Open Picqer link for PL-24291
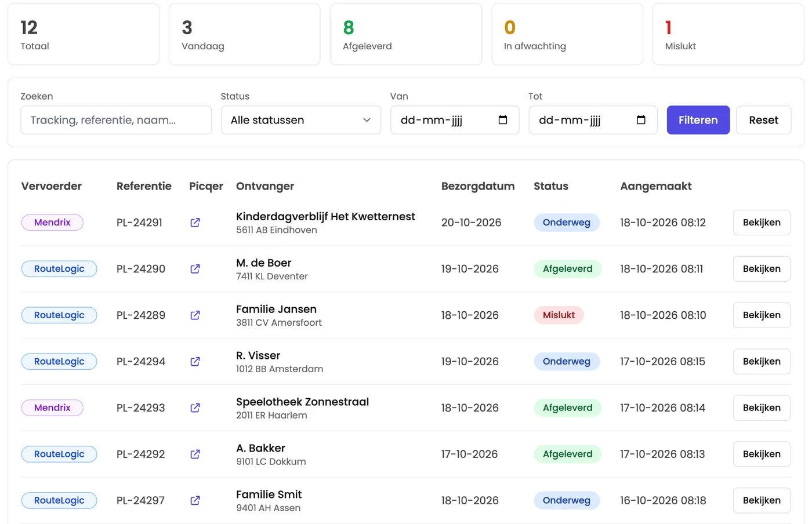 click(x=195, y=223)
